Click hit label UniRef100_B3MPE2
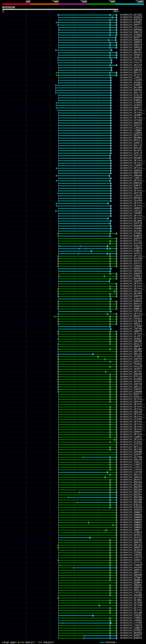The height and width of the screenshot is (644, 146). pos(131,85)
